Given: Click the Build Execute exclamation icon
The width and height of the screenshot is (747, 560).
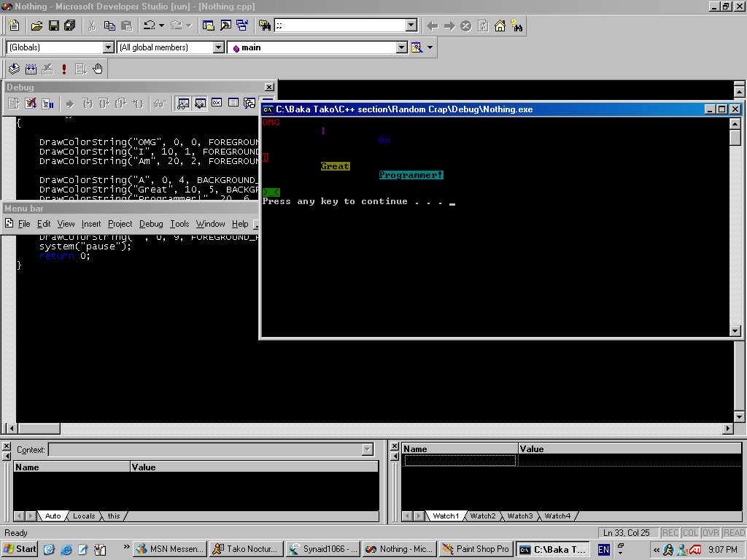Looking at the screenshot, I should [64, 69].
